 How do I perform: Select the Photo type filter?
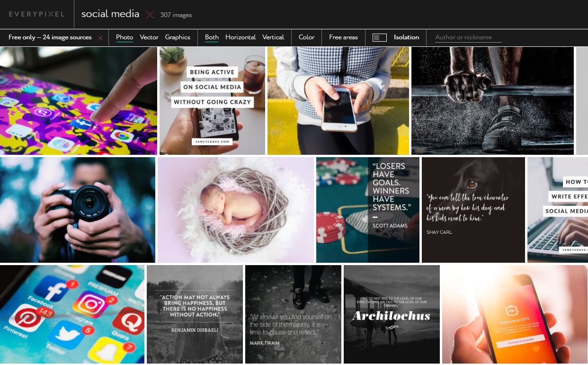[125, 37]
